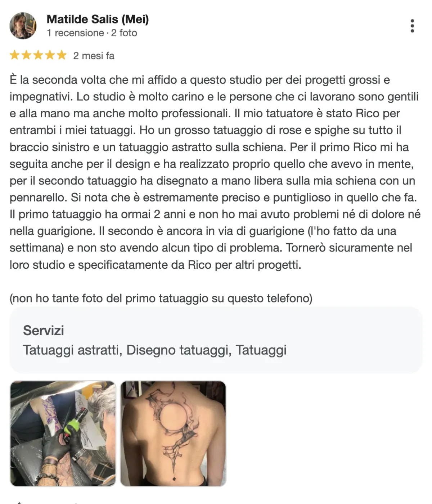
Task: Click the Servizi heading
Action: [44, 331]
